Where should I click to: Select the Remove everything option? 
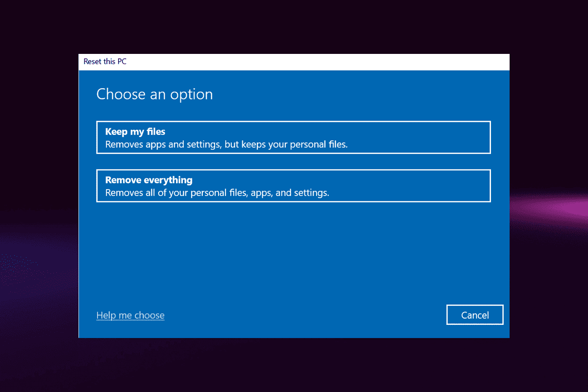294,186
